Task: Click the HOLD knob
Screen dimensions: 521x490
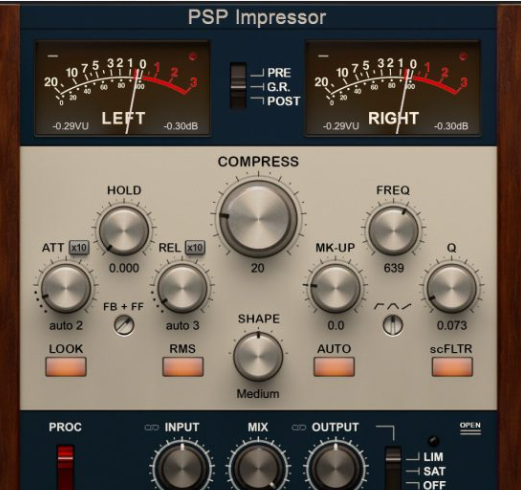Action: point(124,230)
